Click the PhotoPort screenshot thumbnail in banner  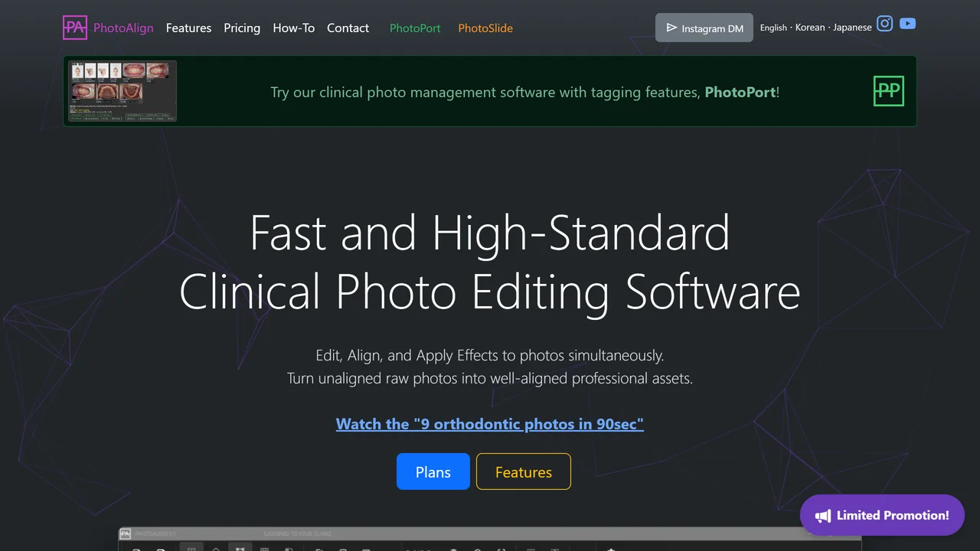click(122, 91)
